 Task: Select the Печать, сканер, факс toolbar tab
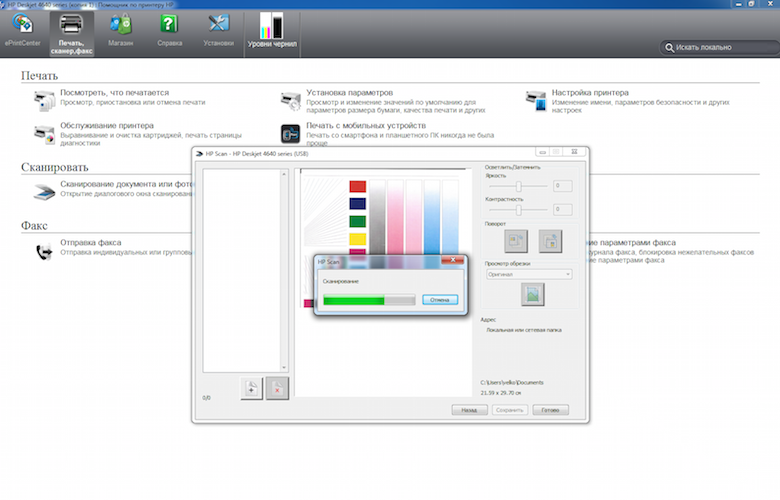[71, 33]
